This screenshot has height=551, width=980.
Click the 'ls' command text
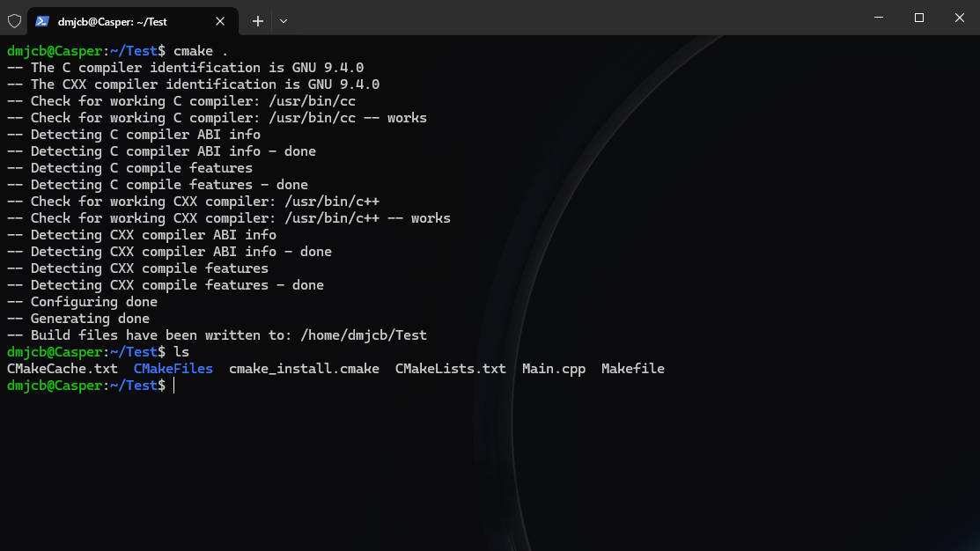181,352
